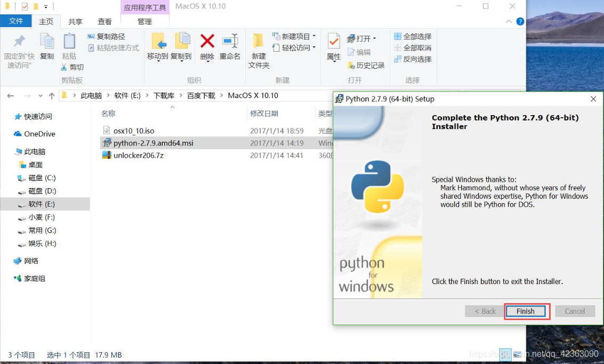Click 反向选择 (Invert selection)

coord(413,59)
